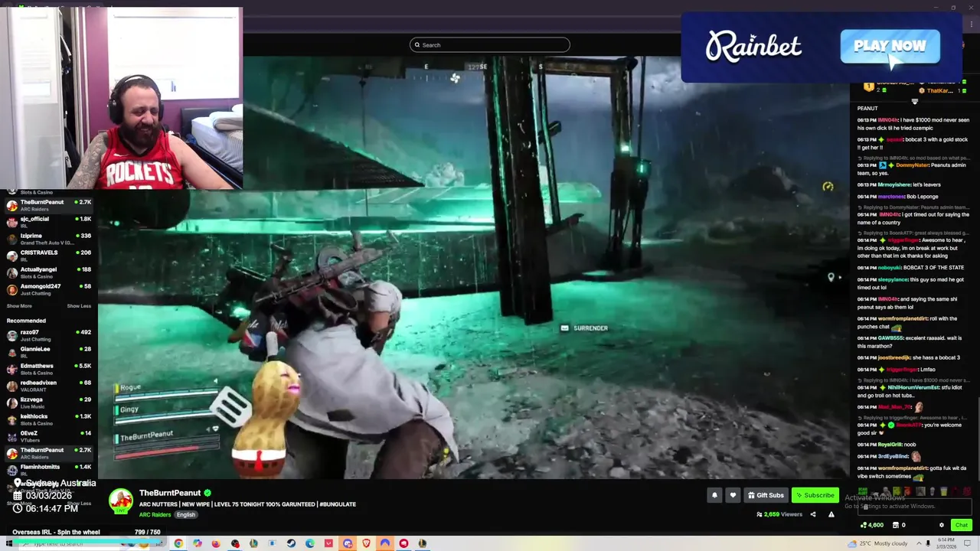Click weather widget 25°C Mostly cloudy
The image size is (980, 551).
pyautogui.click(x=877, y=543)
